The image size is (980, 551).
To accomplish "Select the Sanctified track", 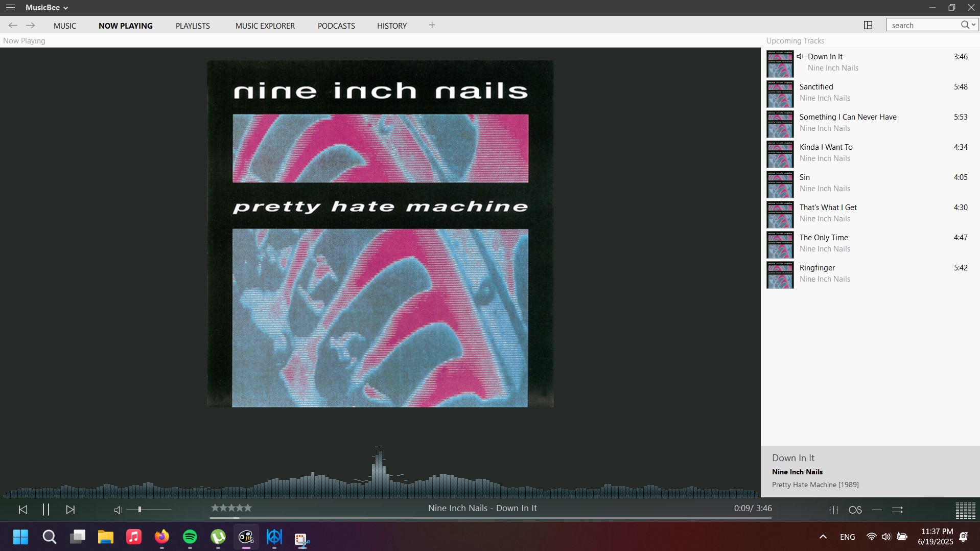I will [871, 93].
